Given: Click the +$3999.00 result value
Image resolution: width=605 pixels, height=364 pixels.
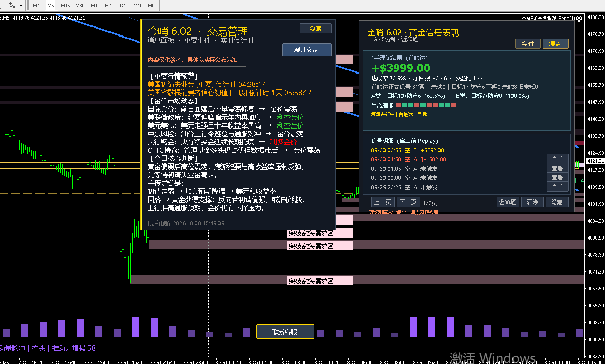Looking at the screenshot, I should pyautogui.click(x=400, y=68).
